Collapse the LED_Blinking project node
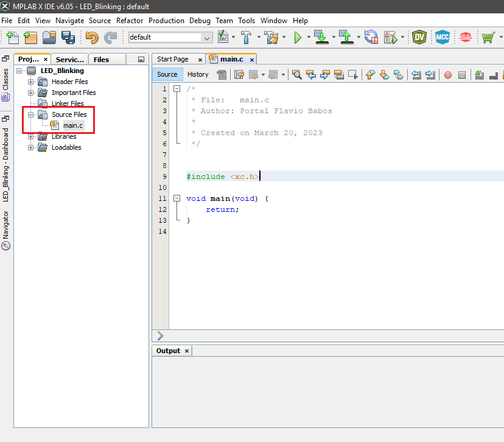The height and width of the screenshot is (442, 504). [x=19, y=71]
